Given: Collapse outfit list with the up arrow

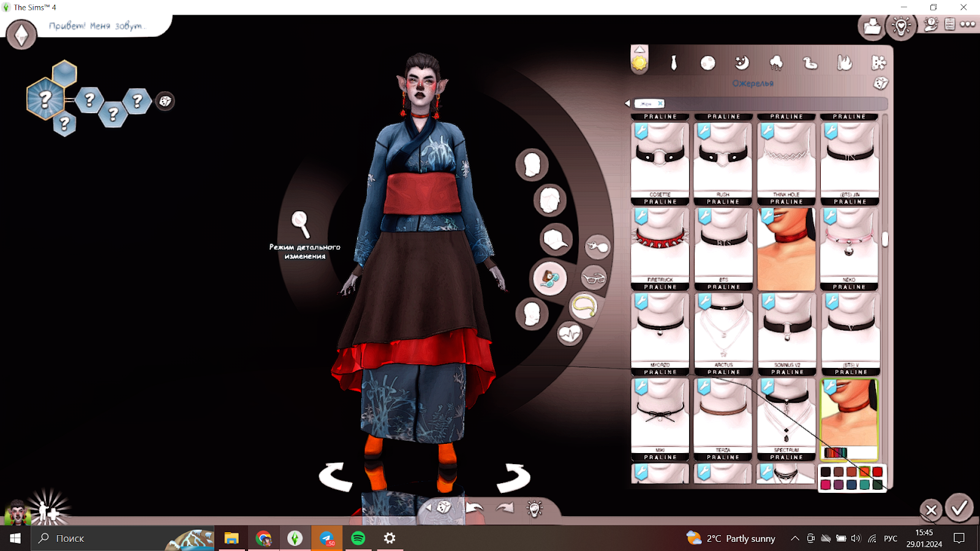Looking at the screenshot, I should [x=639, y=50].
